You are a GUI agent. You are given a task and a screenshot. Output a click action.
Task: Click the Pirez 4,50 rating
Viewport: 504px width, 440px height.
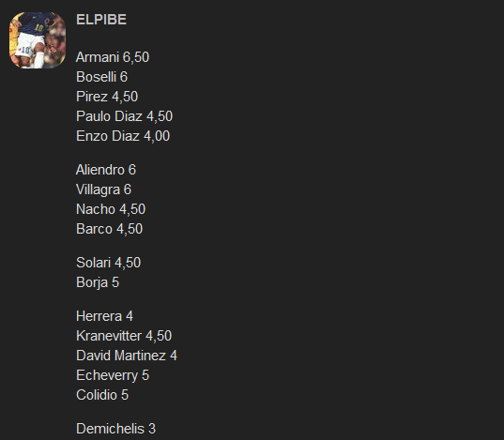click(x=107, y=97)
